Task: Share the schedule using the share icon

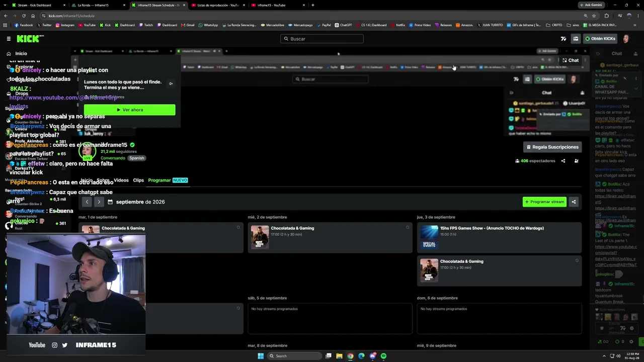Action: point(574,202)
